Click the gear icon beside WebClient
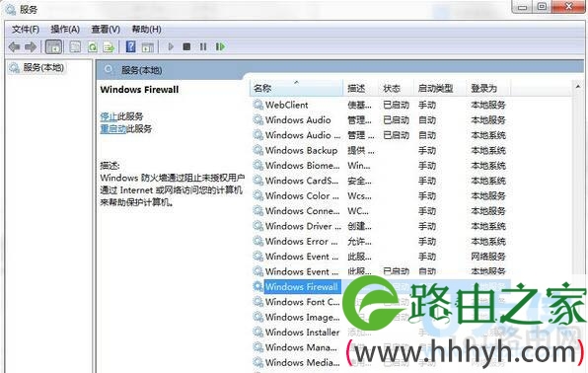The image size is (588, 373). [x=258, y=105]
